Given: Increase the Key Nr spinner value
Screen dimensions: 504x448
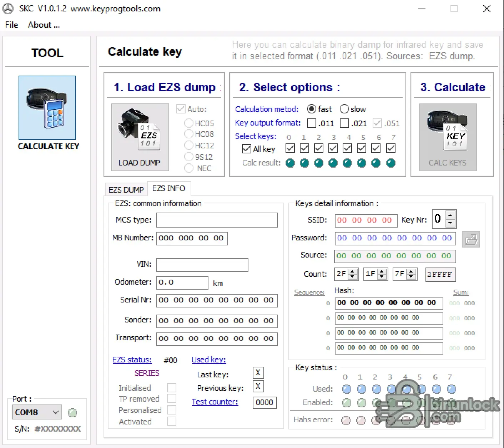Looking at the screenshot, I should (450, 215).
